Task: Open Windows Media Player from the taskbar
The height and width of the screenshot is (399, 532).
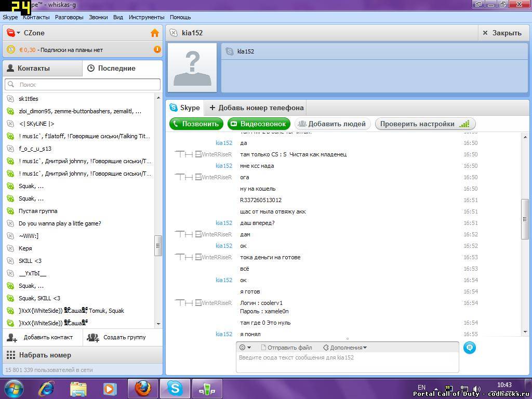Action: 110,389
